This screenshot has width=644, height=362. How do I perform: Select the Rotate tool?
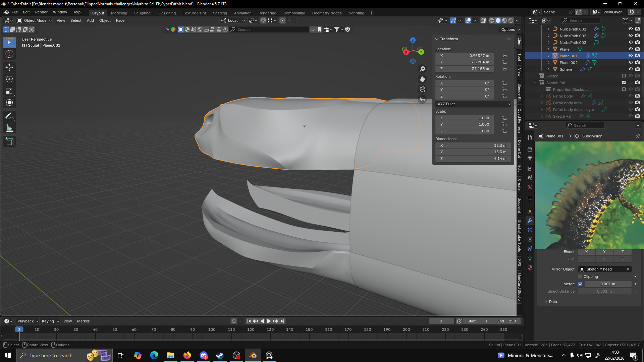click(9, 79)
